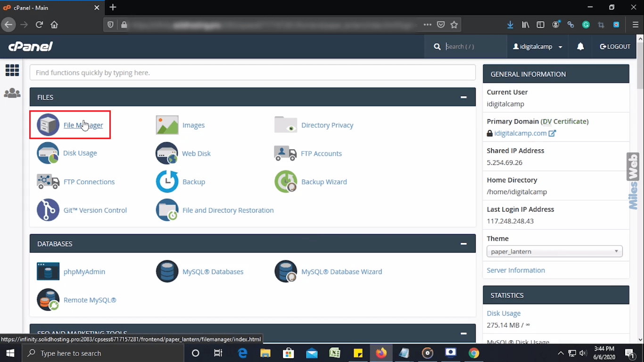The width and height of the screenshot is (644, 362).
Task: Open DV Certificate link
Action: pyautogui.click(x=565, y=121)
